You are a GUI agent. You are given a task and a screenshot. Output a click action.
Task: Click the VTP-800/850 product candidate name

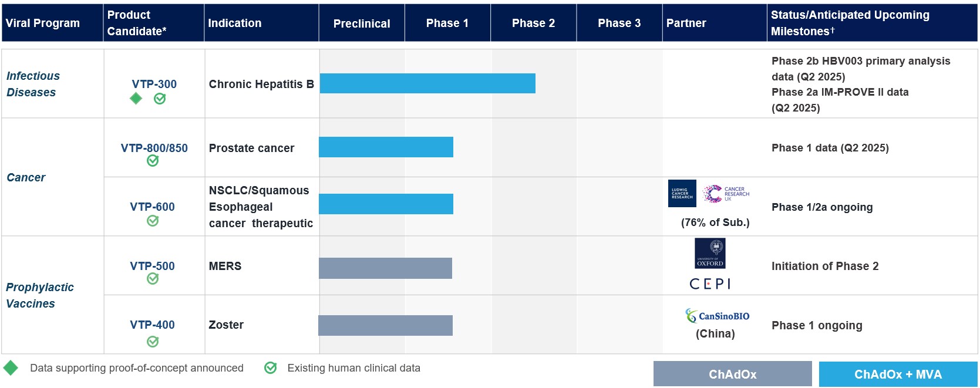click(154, 148)
